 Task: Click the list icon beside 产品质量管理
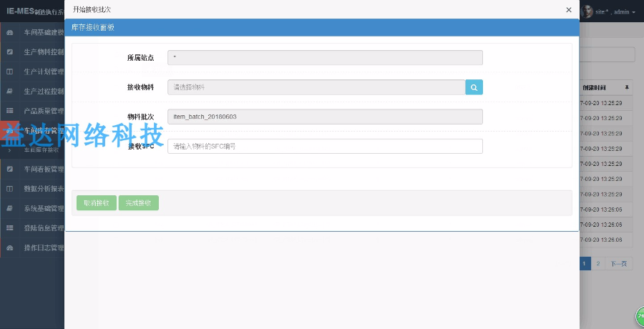pyautogui.click(x=10, y=111)
